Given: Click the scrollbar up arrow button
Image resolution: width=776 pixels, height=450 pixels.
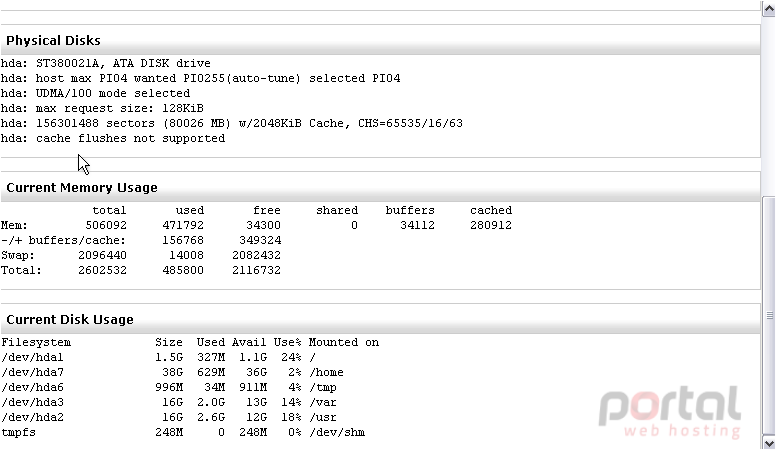Looking at the screenshot, I should 769,9.
